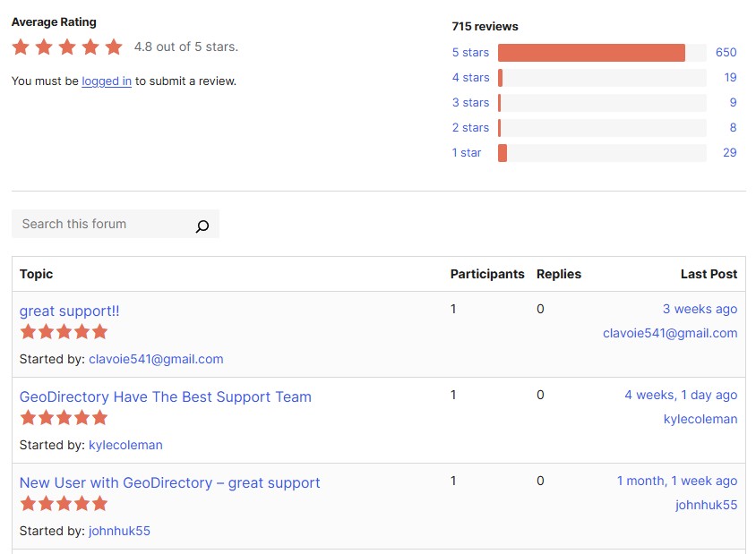Click stars under 'New User with GeoDirectory' review
The image size is (756, 554).
64,504
